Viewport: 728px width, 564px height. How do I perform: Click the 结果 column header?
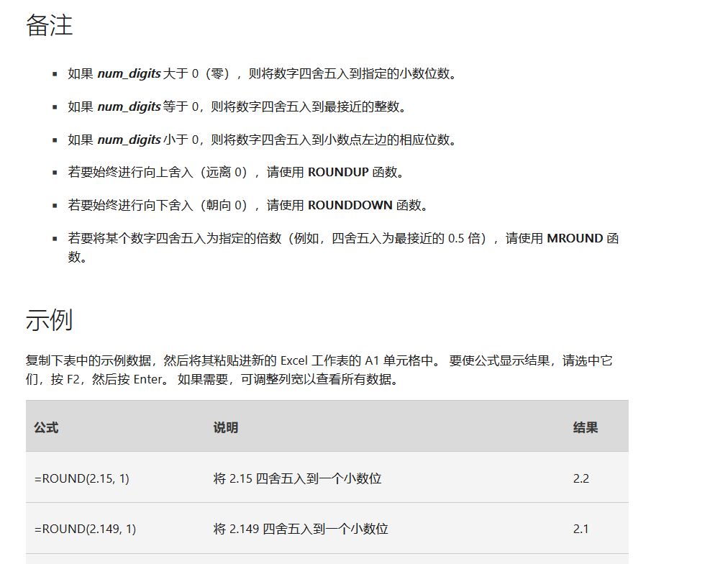(x=586, y=427)
